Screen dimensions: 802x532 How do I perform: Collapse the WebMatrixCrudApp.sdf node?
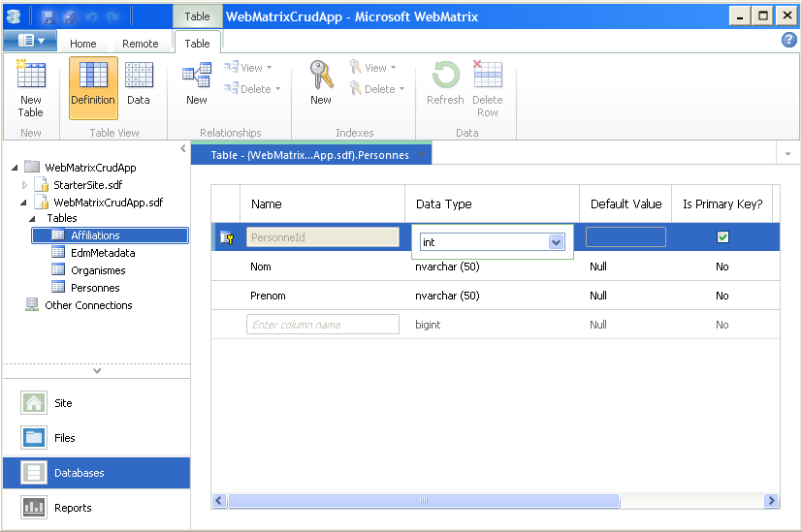pos(26,203)
